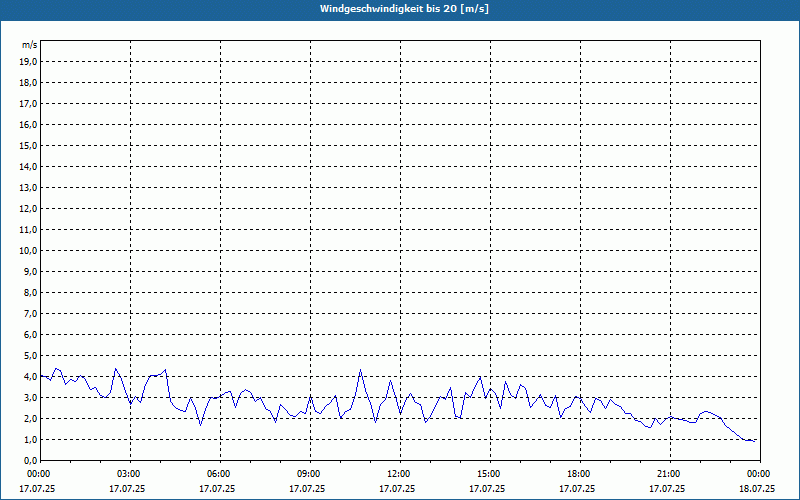Click the '0,0' y-axis origin label
Screen dimensions: 800x500
coord(31,460)
